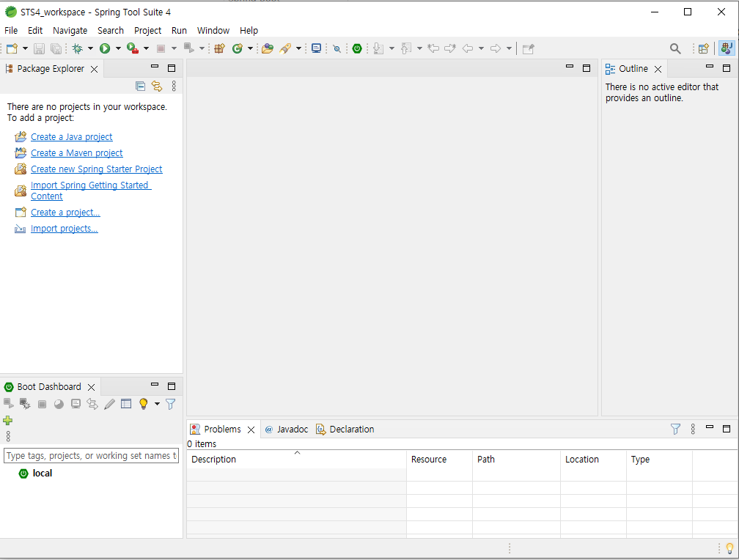Open the New Java Class dropdown arrow

[250, 48]
